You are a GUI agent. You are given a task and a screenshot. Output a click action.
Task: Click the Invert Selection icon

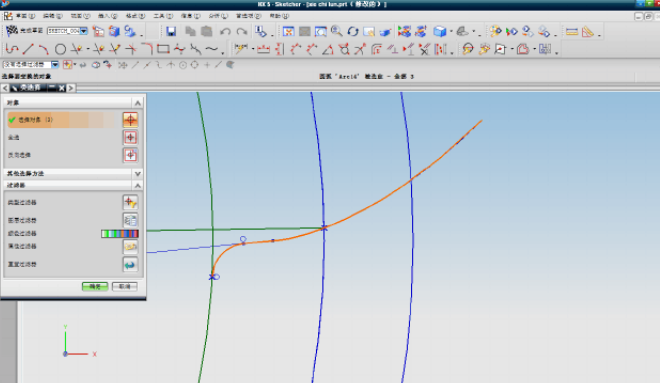(x=130, y=155)
